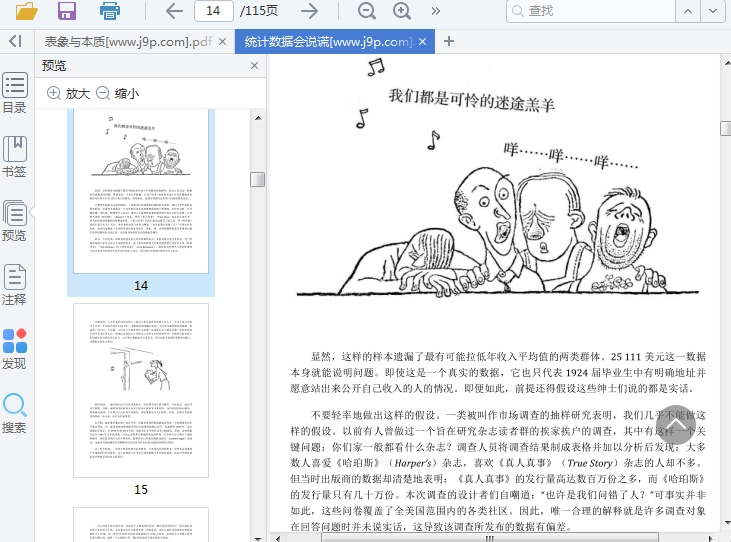
Task: Expand more toolbar options with the double chevron
Action: pyautogui.click(x=435, y=11)
